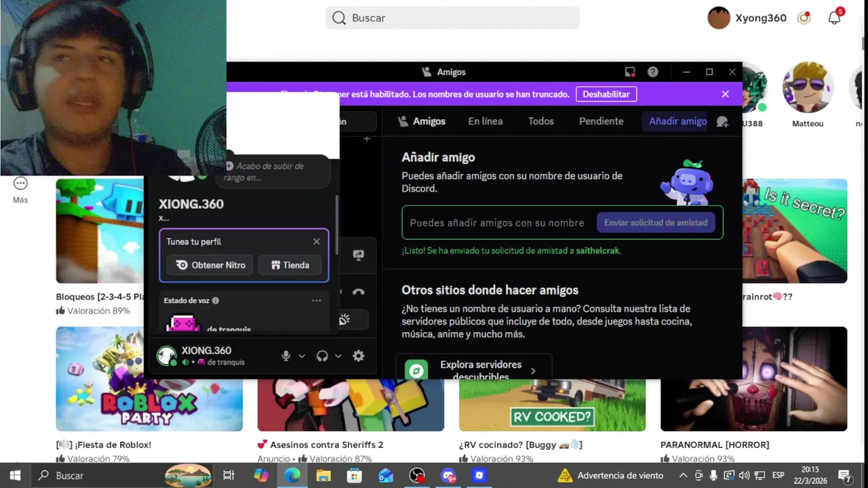Open File Explorer from taskbar
The image size is (868, 488).
[x=323, y=476]
